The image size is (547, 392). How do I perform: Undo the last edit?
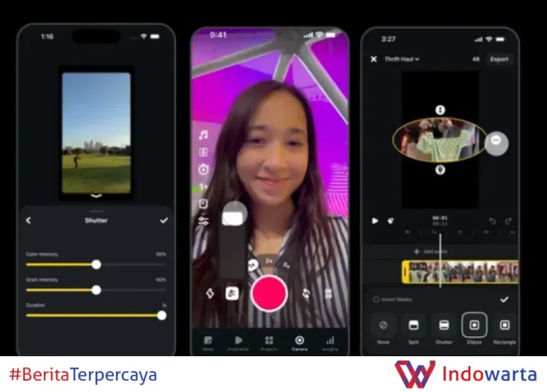pyautogui.click(x=492, y=221)
